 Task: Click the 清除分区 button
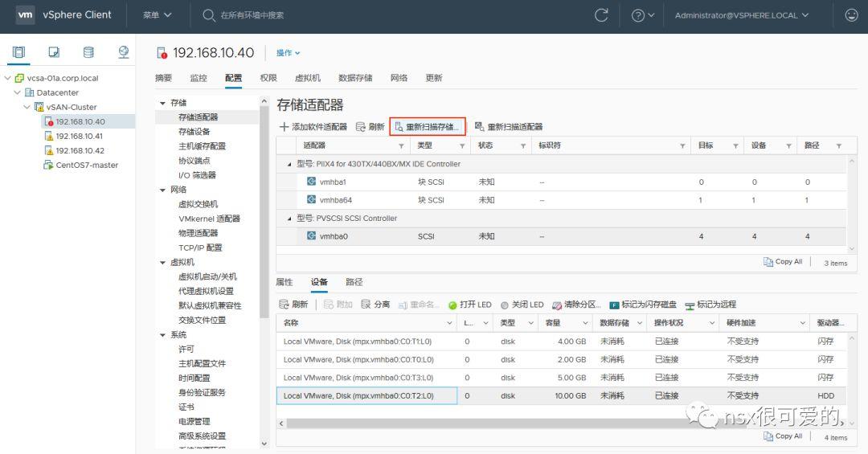pos(576,305)
